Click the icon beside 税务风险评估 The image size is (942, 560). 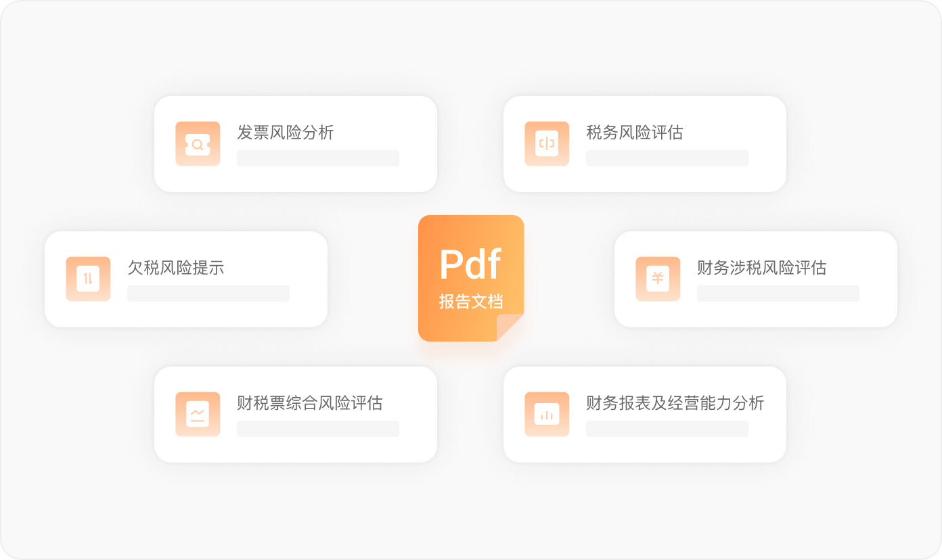[547, 144]
